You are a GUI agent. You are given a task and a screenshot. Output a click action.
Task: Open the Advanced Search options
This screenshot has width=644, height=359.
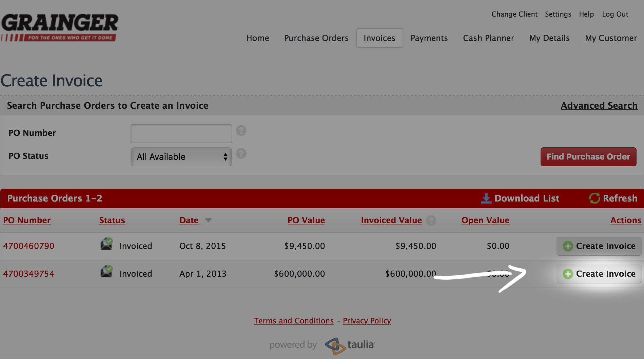599,106
